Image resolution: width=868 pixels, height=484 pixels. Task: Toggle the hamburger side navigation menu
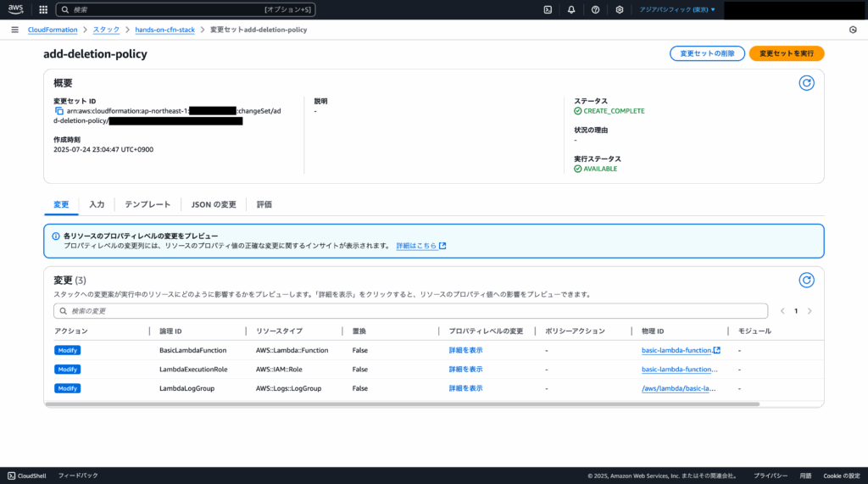[x=15, y=30]
